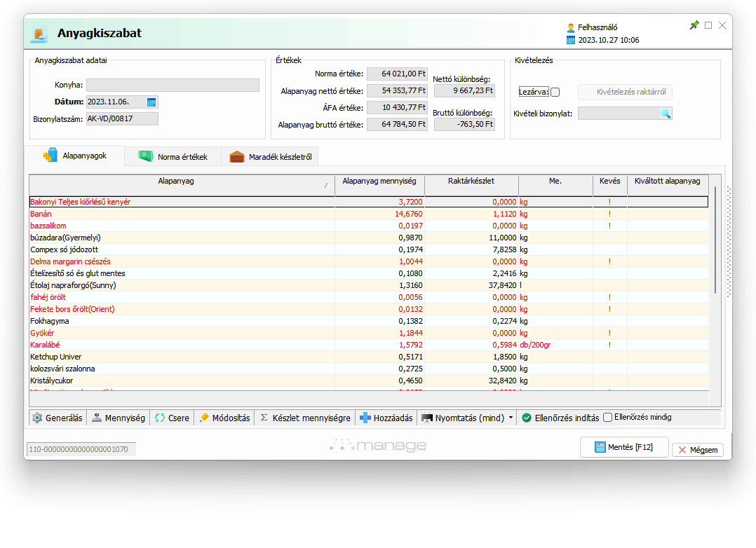
Task: Click the Mennyiség scale icon
Action: (97, 418)
